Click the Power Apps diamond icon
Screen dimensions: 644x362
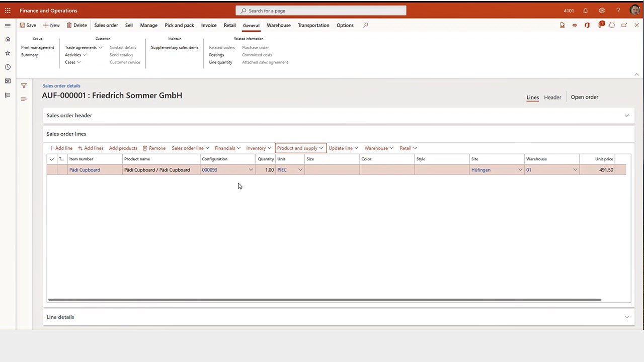click(575, 25)
